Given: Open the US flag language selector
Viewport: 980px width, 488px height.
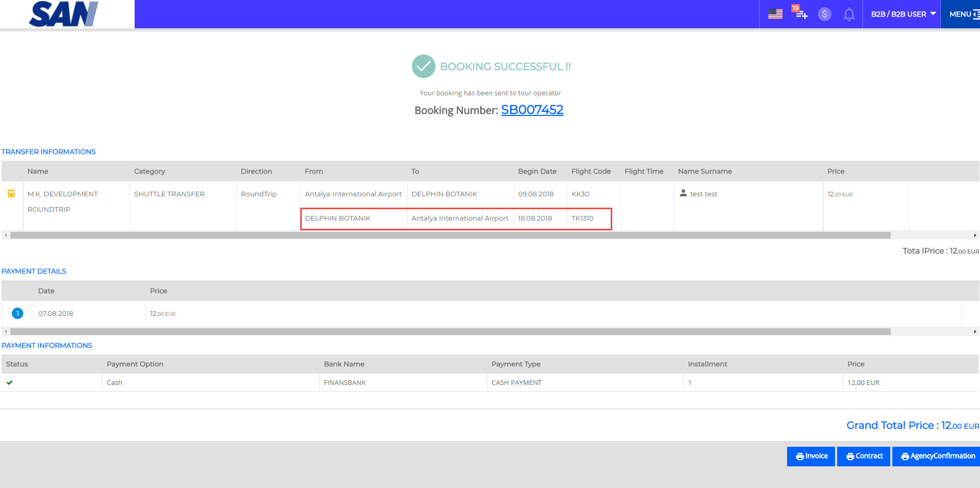Looking at the screenshot, I should (775, 14).
